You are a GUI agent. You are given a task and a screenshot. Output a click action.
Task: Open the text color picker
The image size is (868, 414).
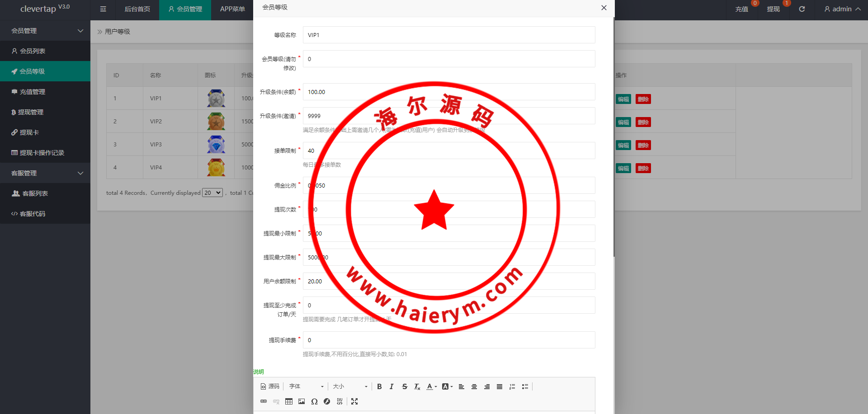[x=432, y=386]
